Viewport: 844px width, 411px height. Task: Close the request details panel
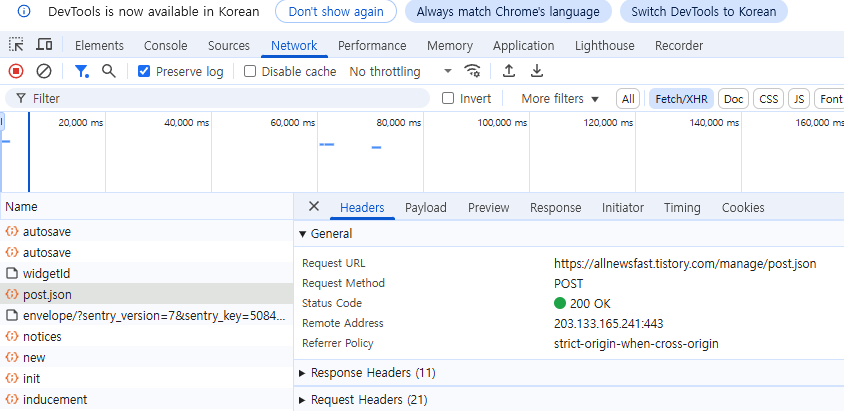coord(314,207)
